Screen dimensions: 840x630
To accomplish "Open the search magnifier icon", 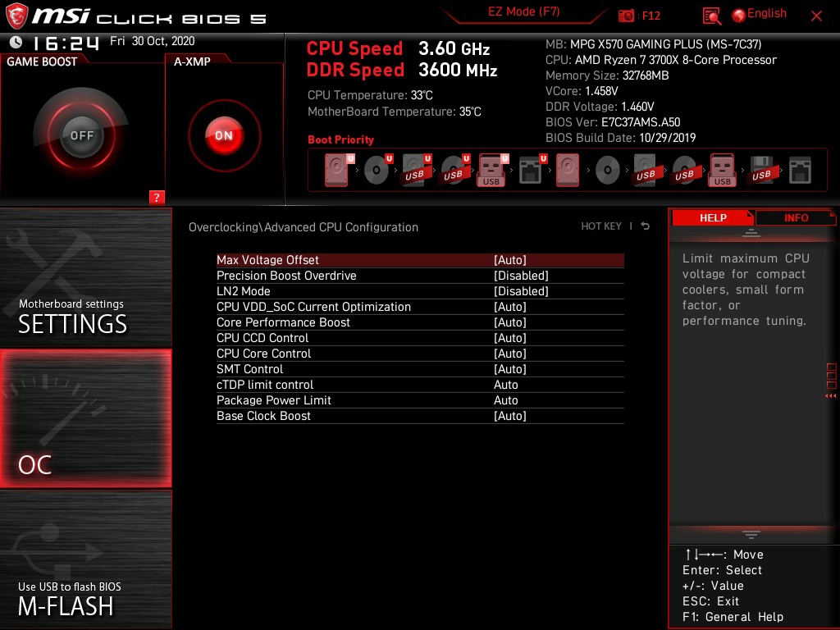I will [x=711, y=16].
